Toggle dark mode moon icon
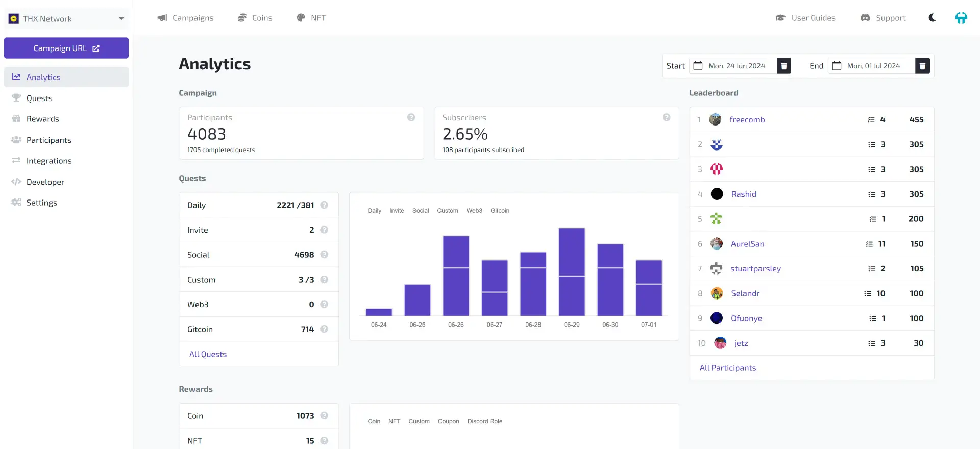The width and height of the screenshot is (980, 449). pyautogui.click(x=932, y=18)
